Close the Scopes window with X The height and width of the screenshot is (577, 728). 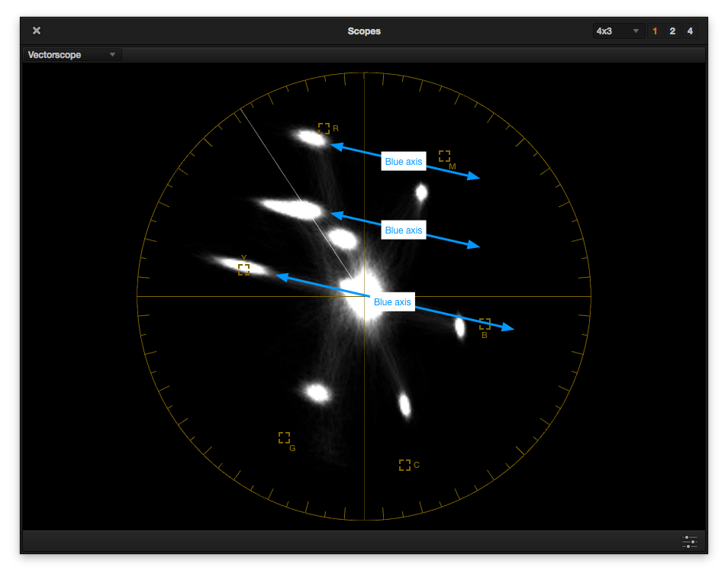[x=37, y=31]
